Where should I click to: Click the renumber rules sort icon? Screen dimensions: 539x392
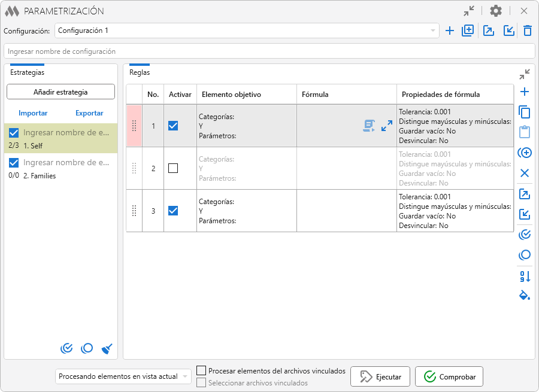(525, 276)
